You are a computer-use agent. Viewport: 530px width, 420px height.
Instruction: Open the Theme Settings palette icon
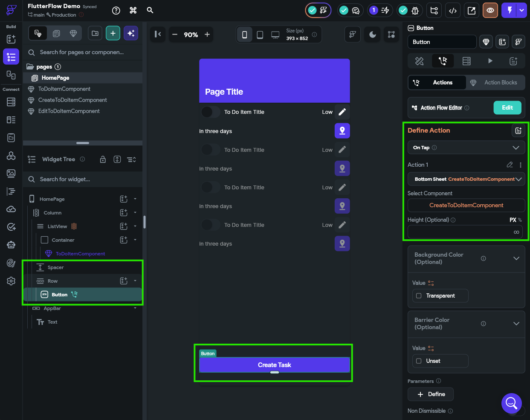click(11, 263)
